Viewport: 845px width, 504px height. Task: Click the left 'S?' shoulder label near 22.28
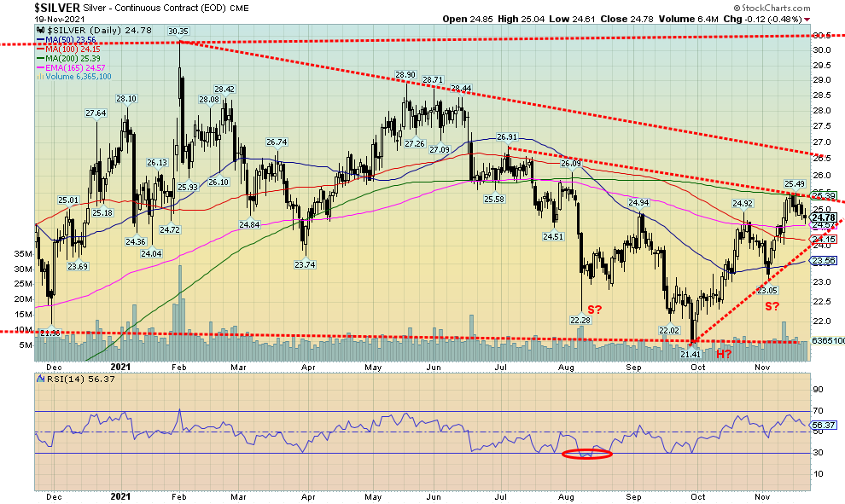(595, 309)
